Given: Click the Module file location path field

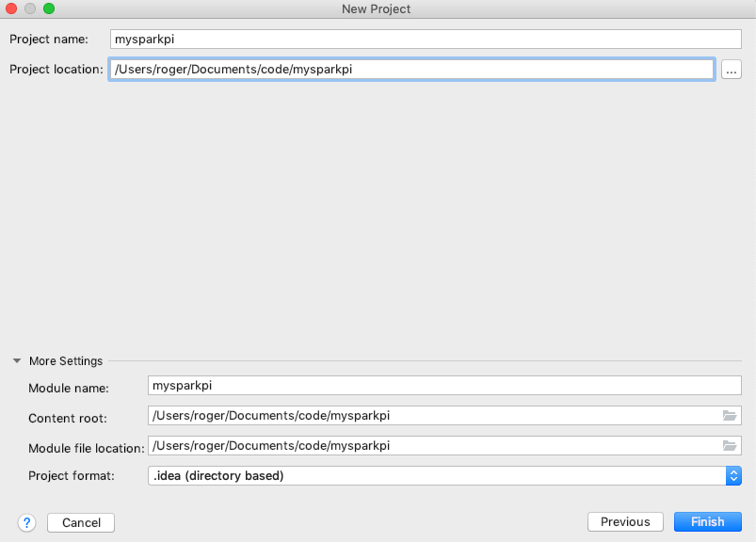Looking at the screenshot, I should (433, 445).
